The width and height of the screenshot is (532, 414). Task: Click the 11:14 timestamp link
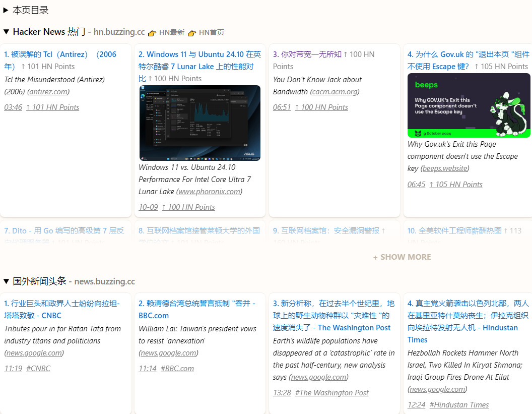(148, 369)
